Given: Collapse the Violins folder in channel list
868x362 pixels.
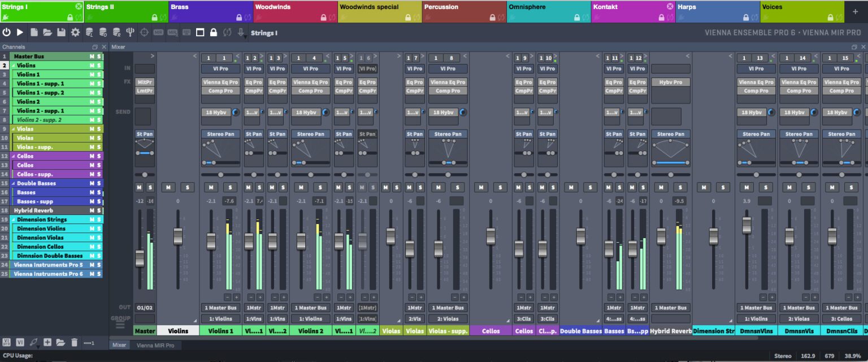Looking at the screenshot, I should point(12,66).
